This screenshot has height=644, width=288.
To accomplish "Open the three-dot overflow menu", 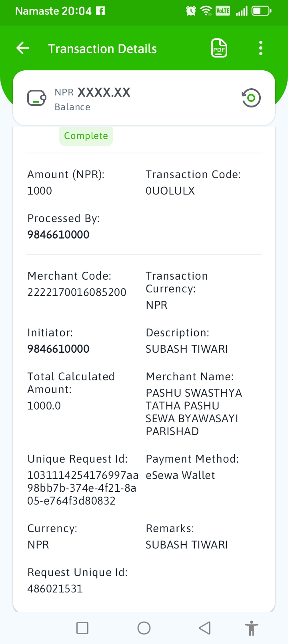I will pos(261,48).
